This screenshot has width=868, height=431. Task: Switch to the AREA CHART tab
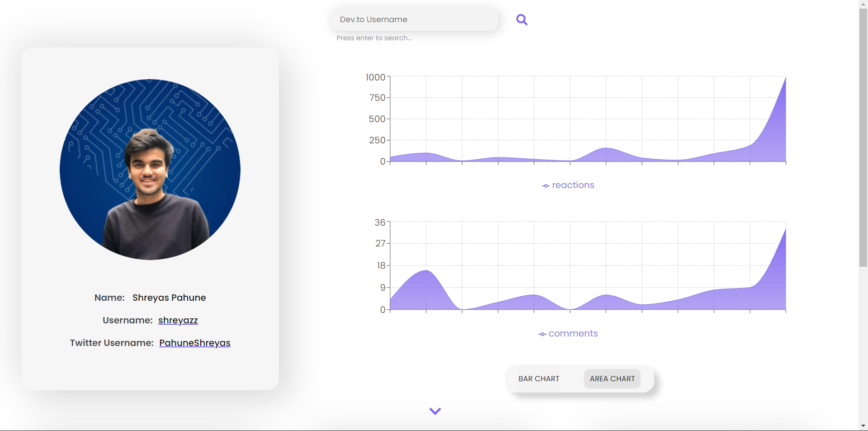612,379
